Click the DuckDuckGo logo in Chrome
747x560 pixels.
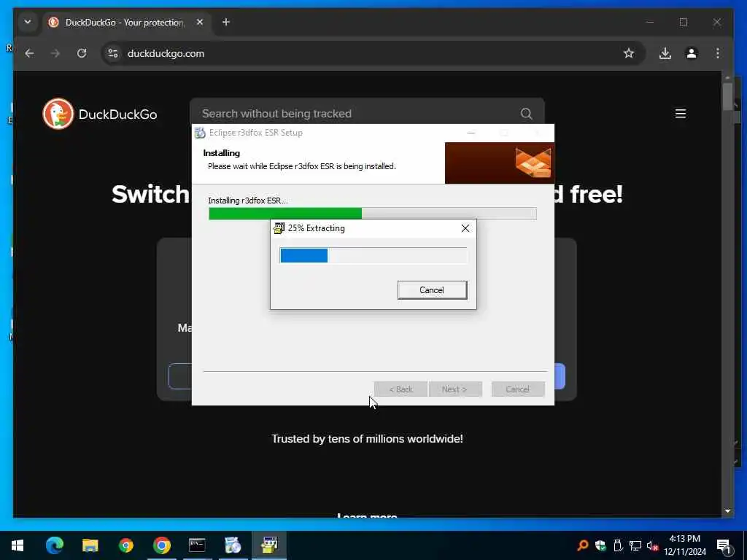point(99,114)
